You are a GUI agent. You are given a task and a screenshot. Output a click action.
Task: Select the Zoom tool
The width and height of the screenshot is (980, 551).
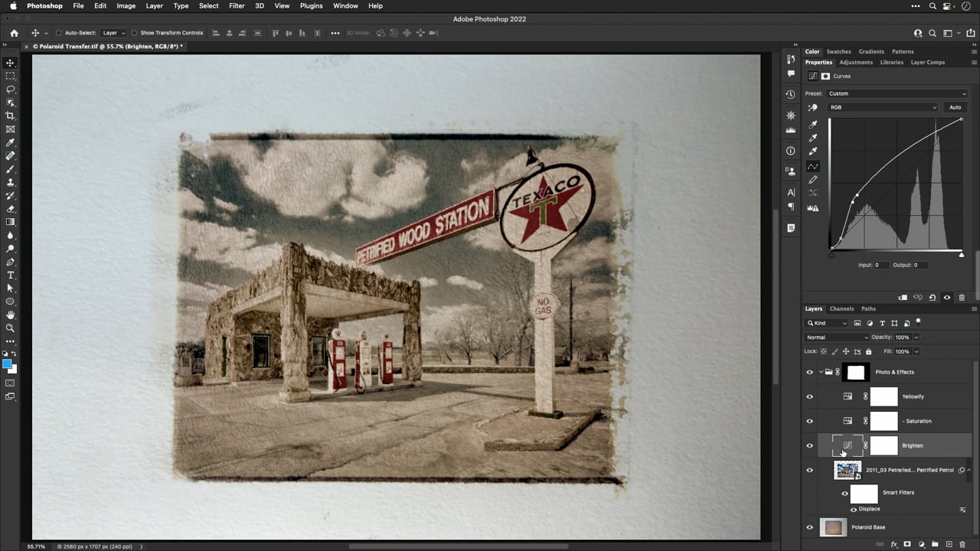[x=10, y=328]
